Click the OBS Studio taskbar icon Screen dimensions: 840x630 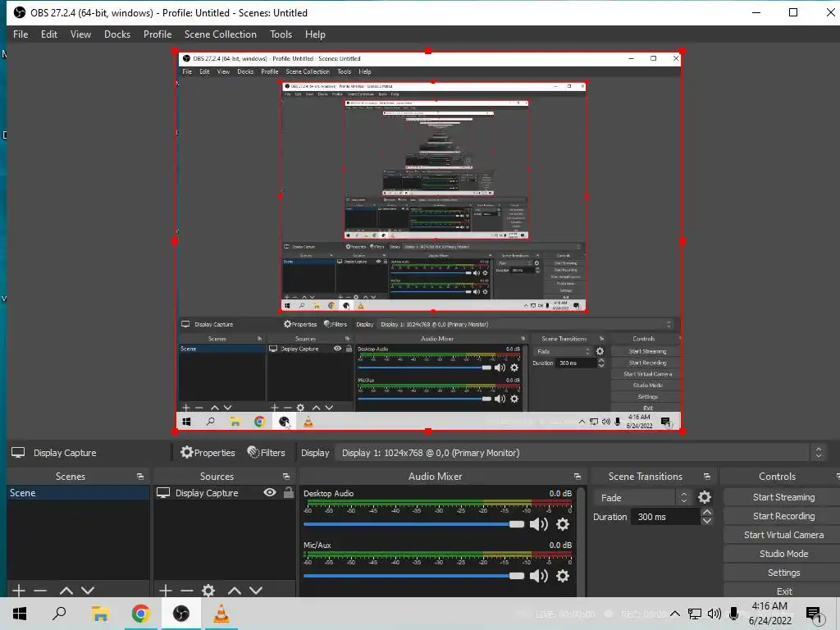pyautogui.click(x=181, y=614)
